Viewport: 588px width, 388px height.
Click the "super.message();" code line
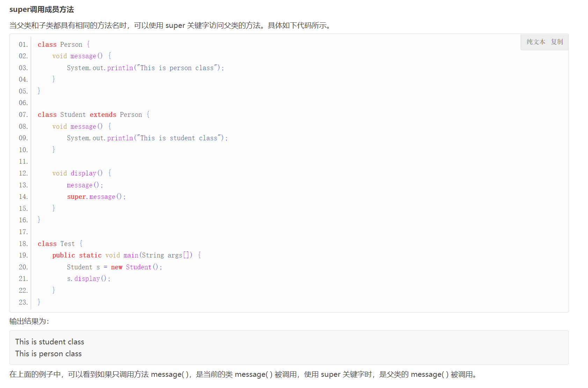[96, 196]
